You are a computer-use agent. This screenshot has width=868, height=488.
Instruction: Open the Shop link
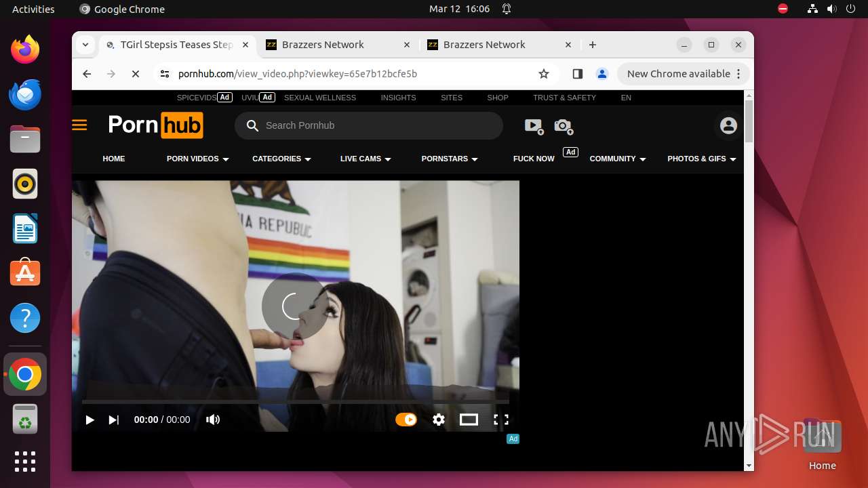click(498, 98)
